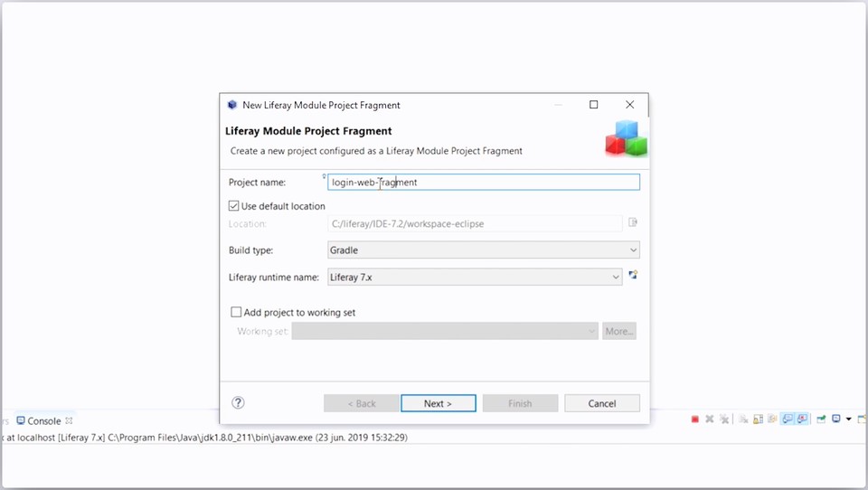868x490 pixels.
Task: Open dialog help question mark icon
Action: coord(238,402)
